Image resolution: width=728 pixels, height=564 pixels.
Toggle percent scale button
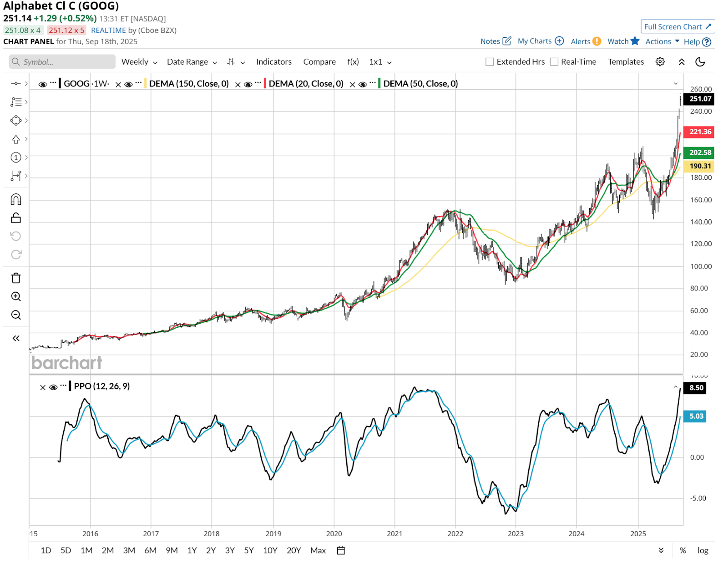(683, 550)
